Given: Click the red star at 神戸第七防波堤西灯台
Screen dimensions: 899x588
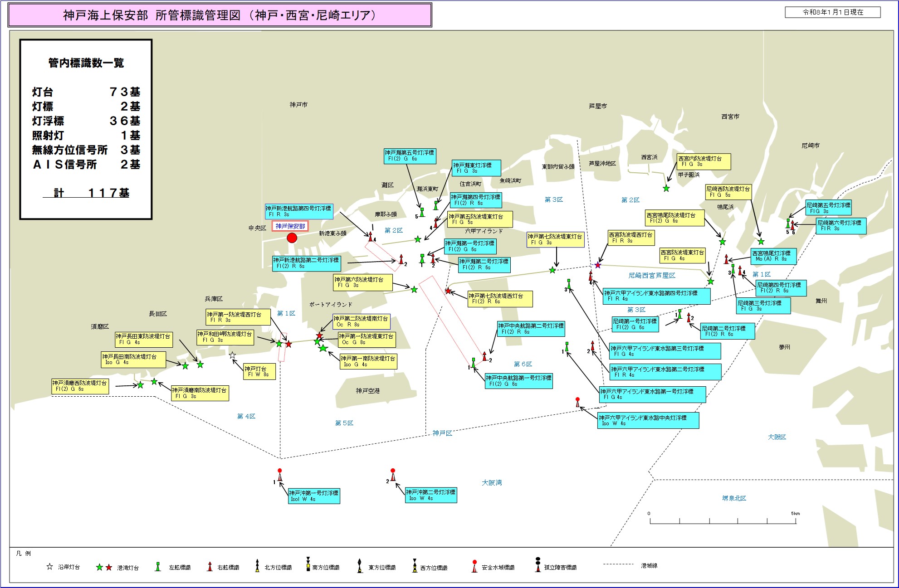Looking at the screenshot, I should [448, 291].
